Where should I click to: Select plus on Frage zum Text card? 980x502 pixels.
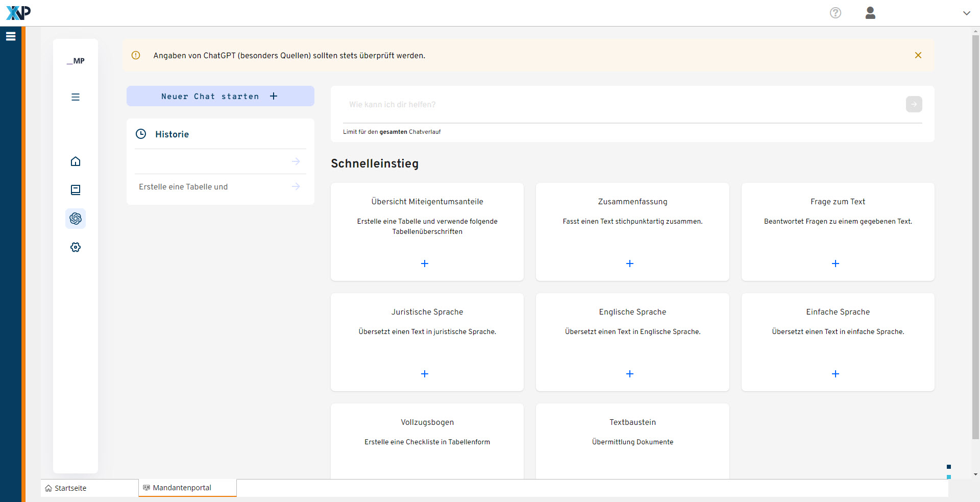(835, 264)
